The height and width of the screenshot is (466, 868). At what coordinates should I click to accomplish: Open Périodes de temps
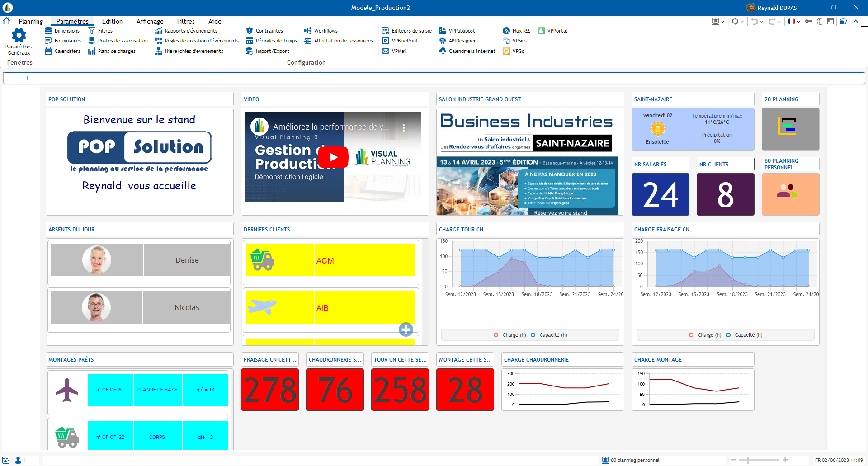click(x=271, y=41)
